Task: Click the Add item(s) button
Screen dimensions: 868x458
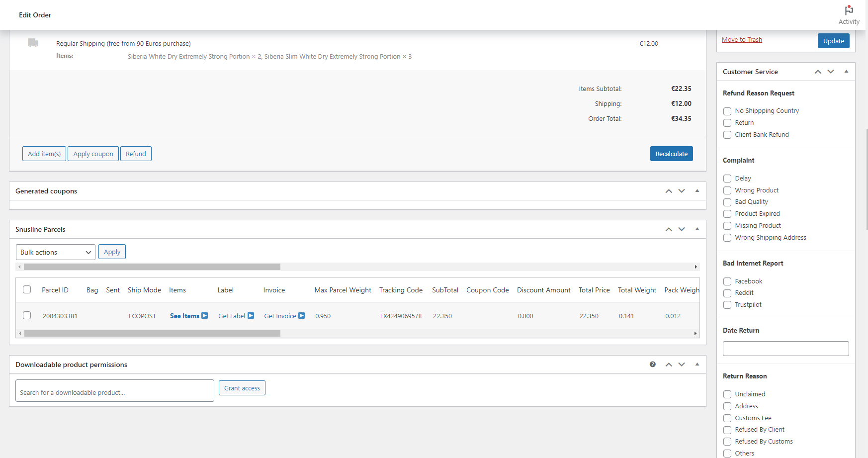Action: [44, 154]
